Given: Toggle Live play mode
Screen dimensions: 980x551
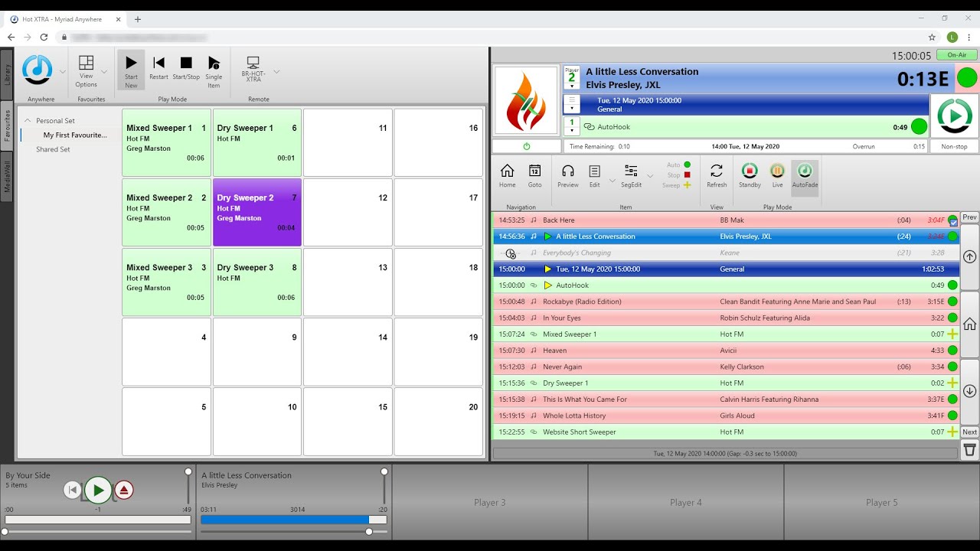Looking at the screenshot, I should point(777,175).
